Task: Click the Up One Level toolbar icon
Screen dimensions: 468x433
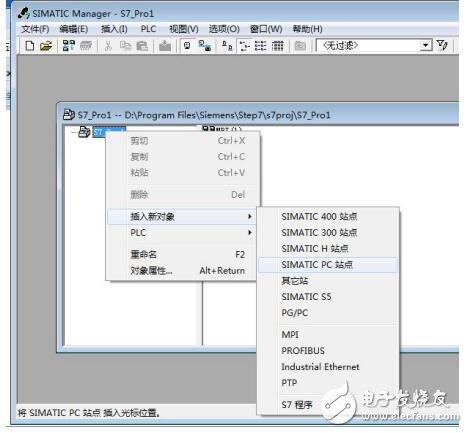Action: click(x=300, y=46)
